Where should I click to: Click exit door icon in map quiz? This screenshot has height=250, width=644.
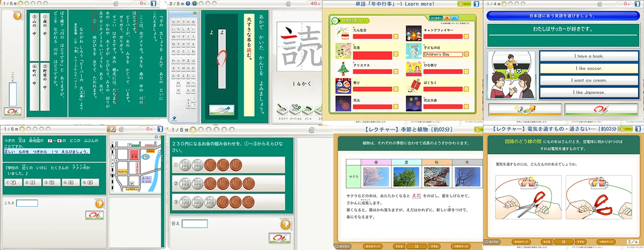[x=161, y=129]
